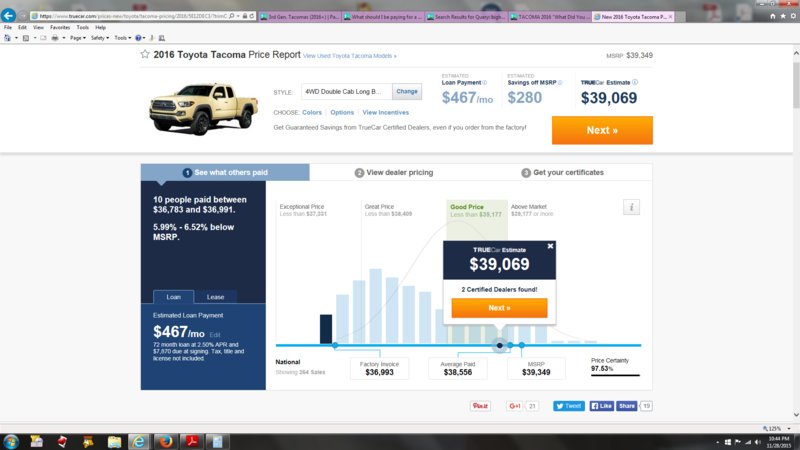The height and width of the screenshot is (450, 800).
Task: Click the lock security icon in address bar
Action: pyautogui.click(x=244, y=16)
